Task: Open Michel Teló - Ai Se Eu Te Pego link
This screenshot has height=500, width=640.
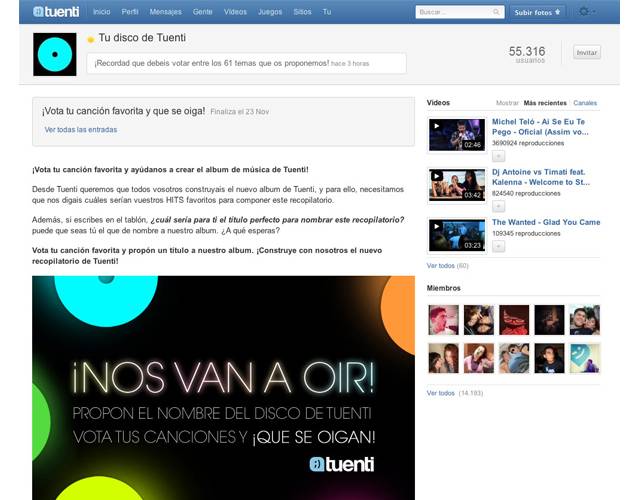Action: pos(540,127)
